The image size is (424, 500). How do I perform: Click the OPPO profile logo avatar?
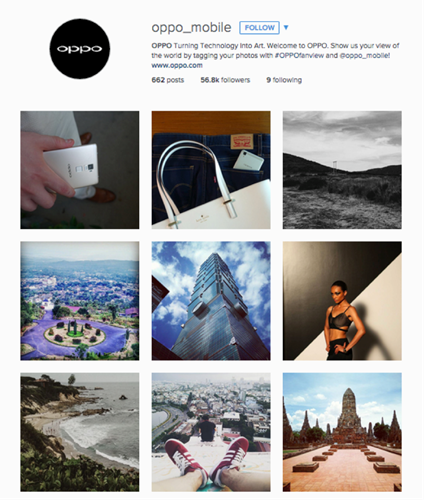coord(80,49)
